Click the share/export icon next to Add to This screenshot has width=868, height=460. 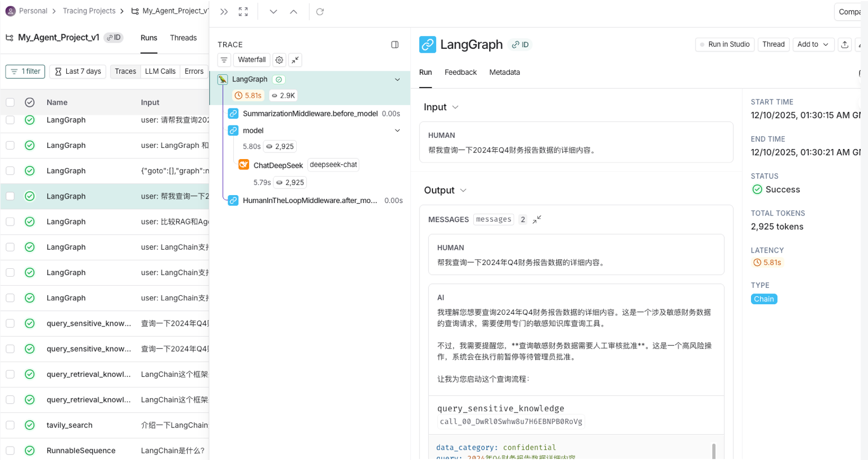click(844, 44)
